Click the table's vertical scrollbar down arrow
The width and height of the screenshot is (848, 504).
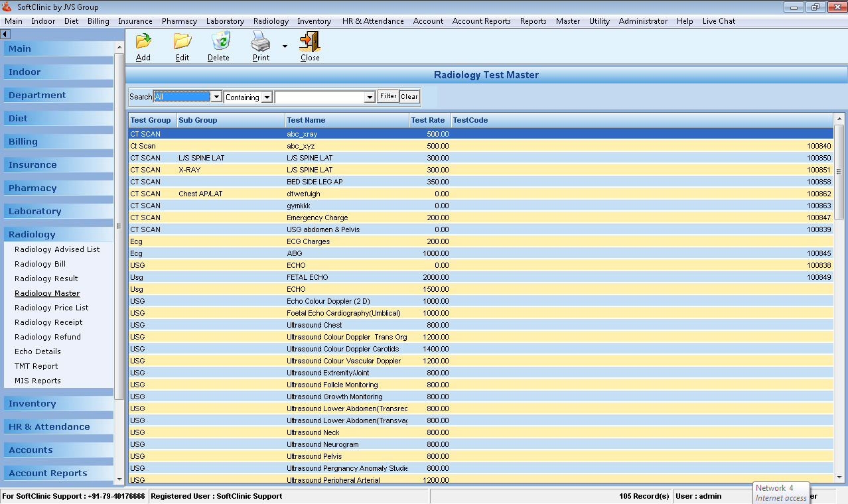(839, 478)
